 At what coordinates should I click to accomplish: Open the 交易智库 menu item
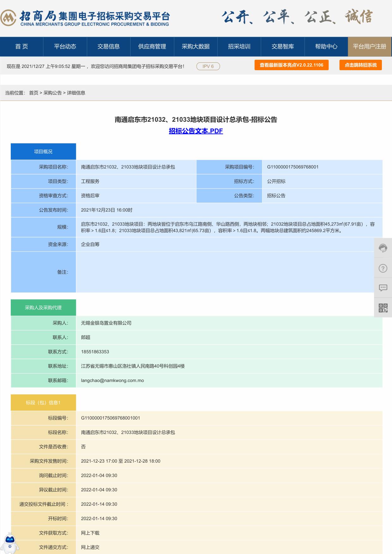[283, 46]
